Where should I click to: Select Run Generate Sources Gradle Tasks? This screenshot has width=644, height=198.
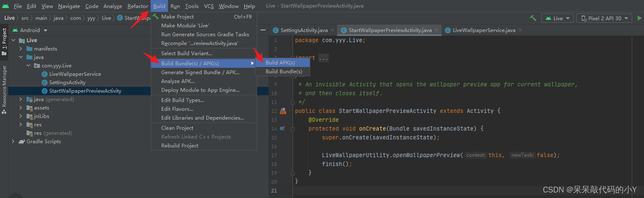(x=204, y=35)
